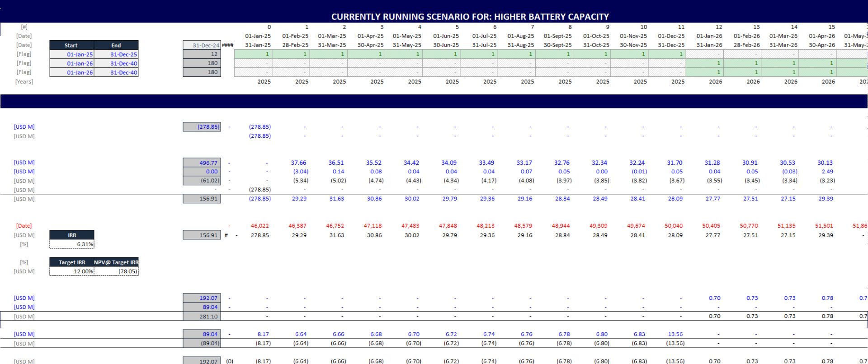
Task: Select the 496.77 total cell
Action: (202, 163)
